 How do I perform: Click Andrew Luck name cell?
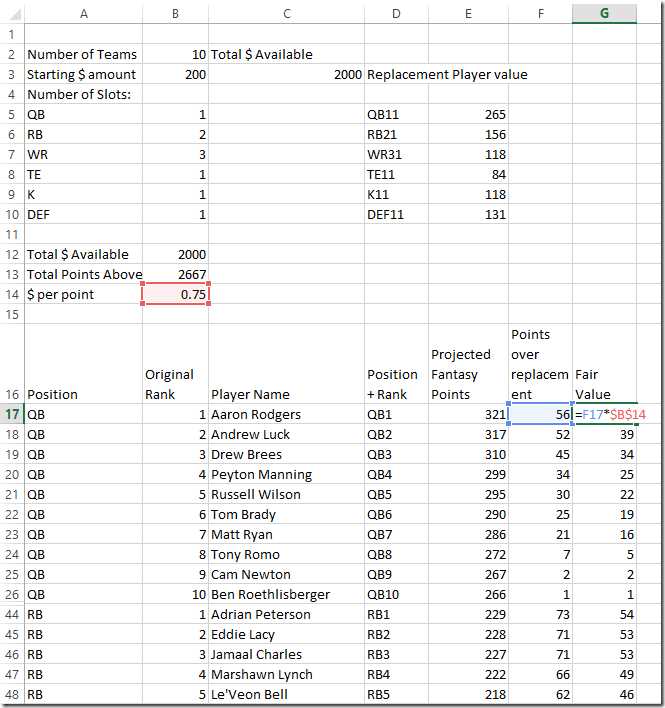[287, 434]
